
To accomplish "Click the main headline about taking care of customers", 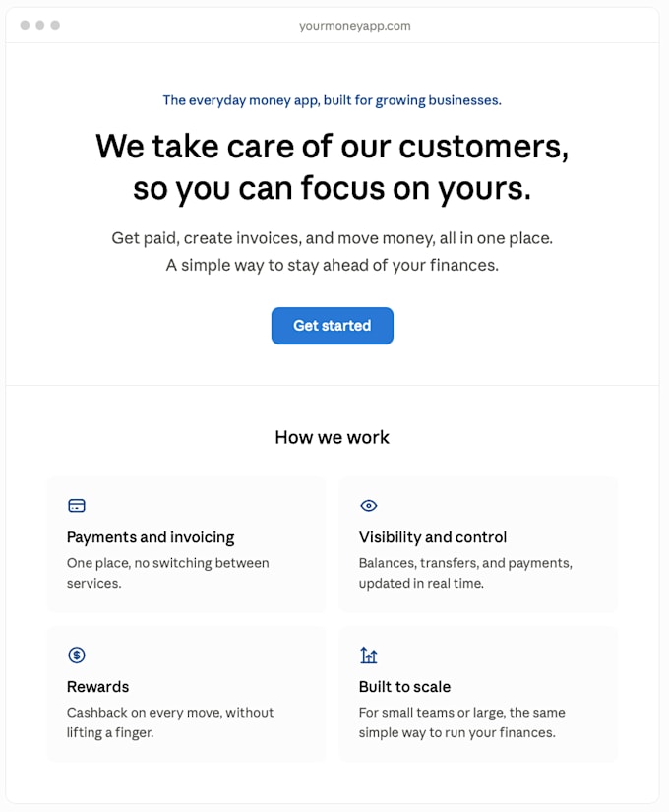I will pos(332,166).
